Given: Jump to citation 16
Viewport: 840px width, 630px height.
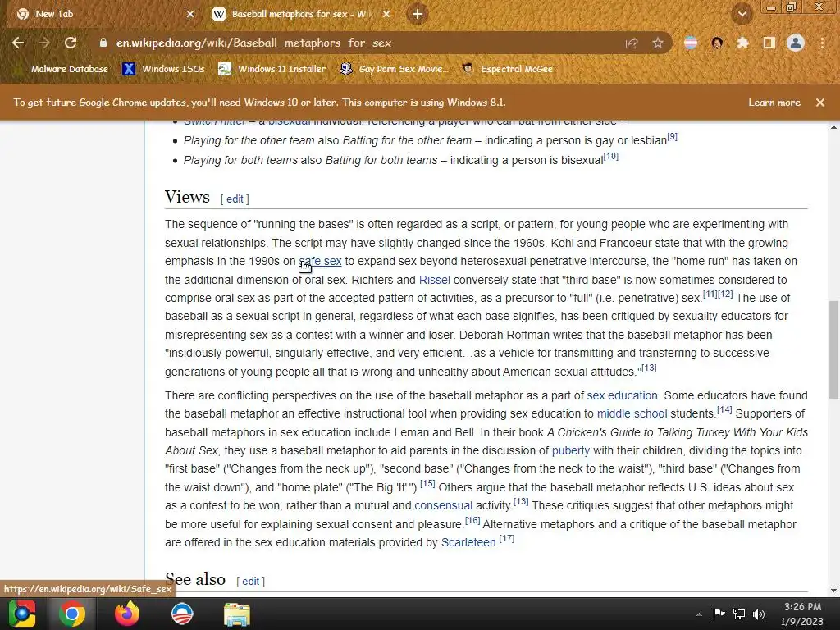Looking at the screenshot, I should pos(472,520).
